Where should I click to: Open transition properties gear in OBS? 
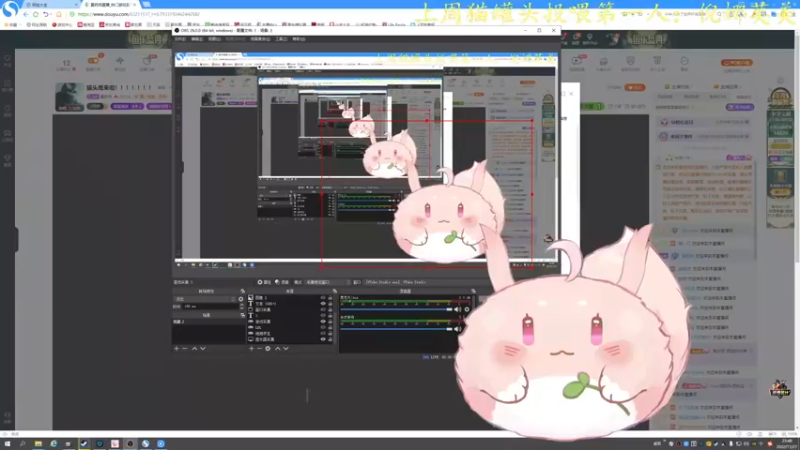[241, 299]
